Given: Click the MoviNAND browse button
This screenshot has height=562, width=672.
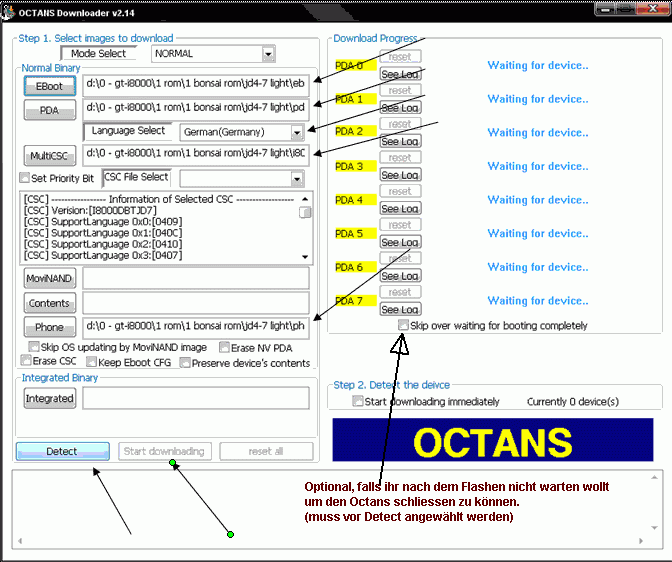Looking at the screenshot, I should [50, 278].
